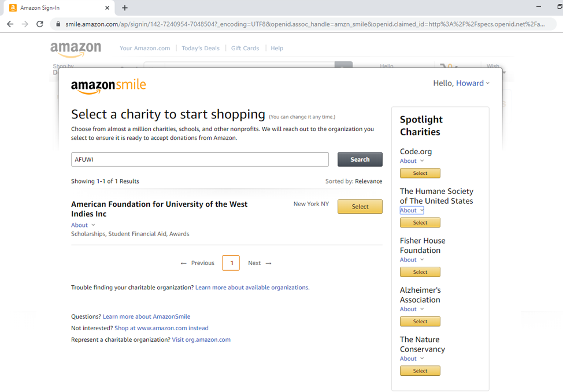Click the browser back arrow icon
The height and width of the screenshot is (392, 563).
coord(10,24)
